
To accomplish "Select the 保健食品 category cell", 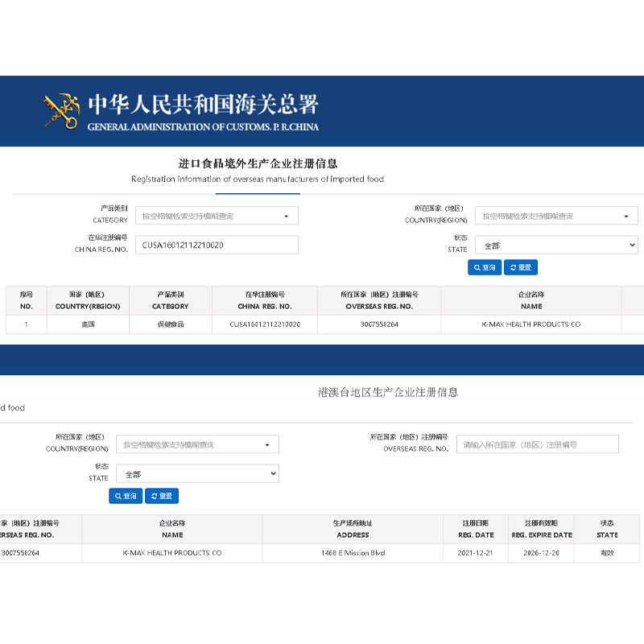I will pos(171,324).
